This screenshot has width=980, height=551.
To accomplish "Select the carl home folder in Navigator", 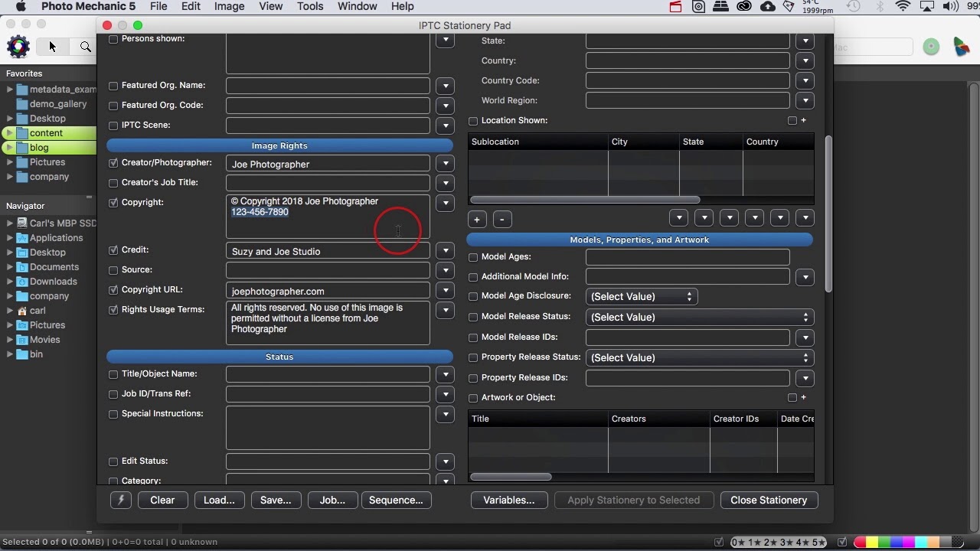I will click(38, 311).
